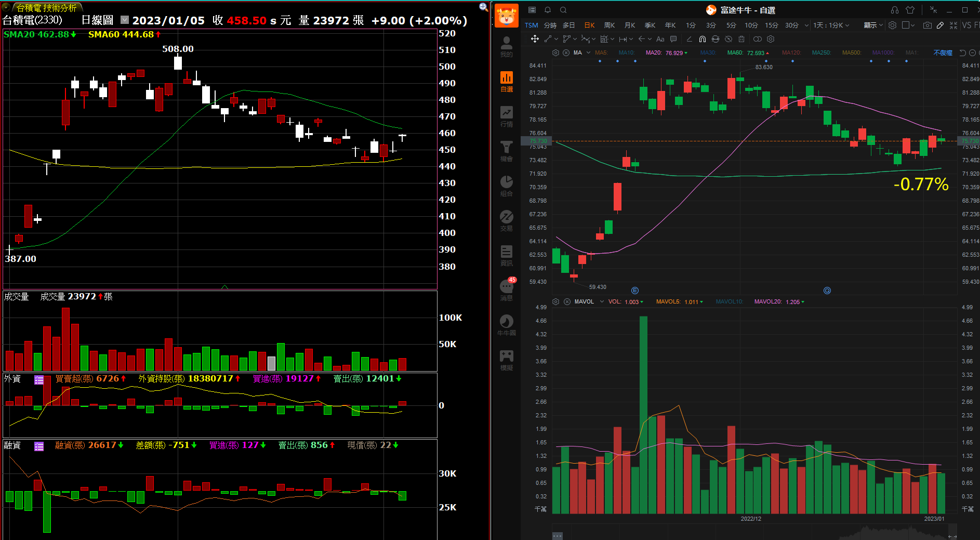This screenshot has height=540, width=980.
Task: Expand more minute intervals after 30分
Action: 806,25
